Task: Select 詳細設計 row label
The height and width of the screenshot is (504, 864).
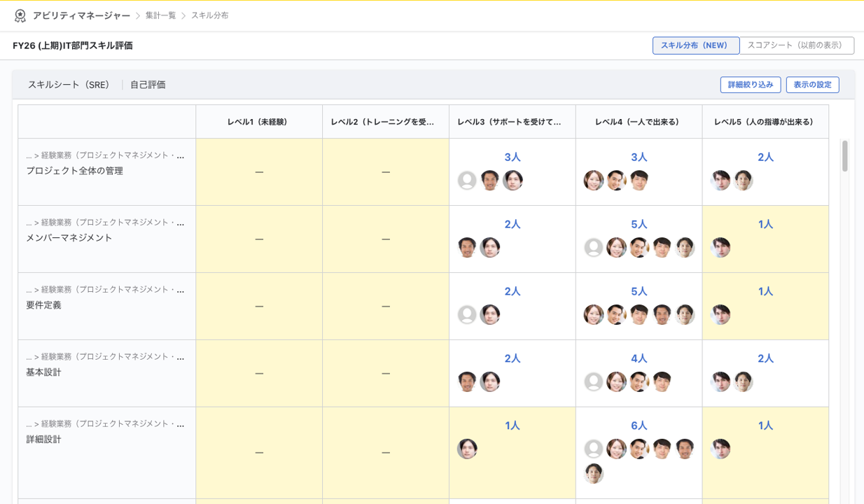Action: point(43,440)
